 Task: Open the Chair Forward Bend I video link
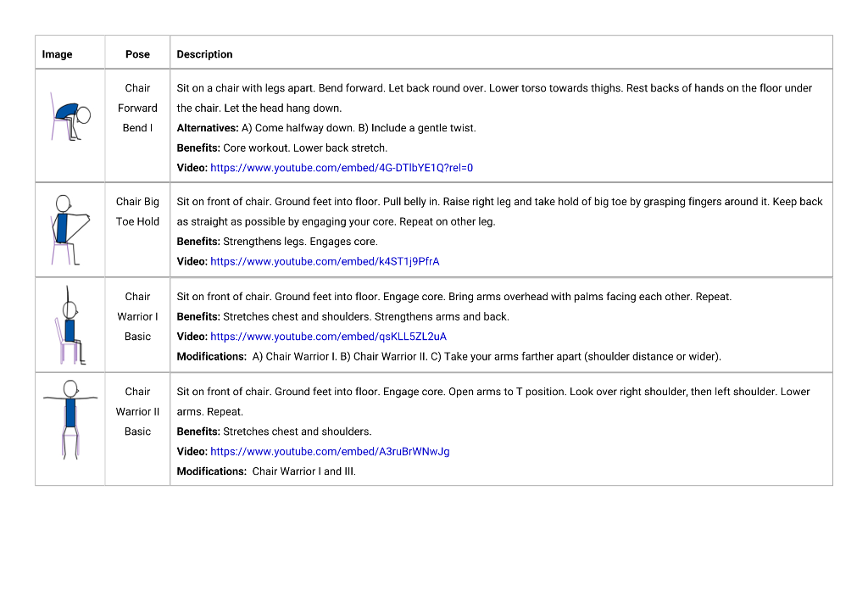tap(342, 168)
